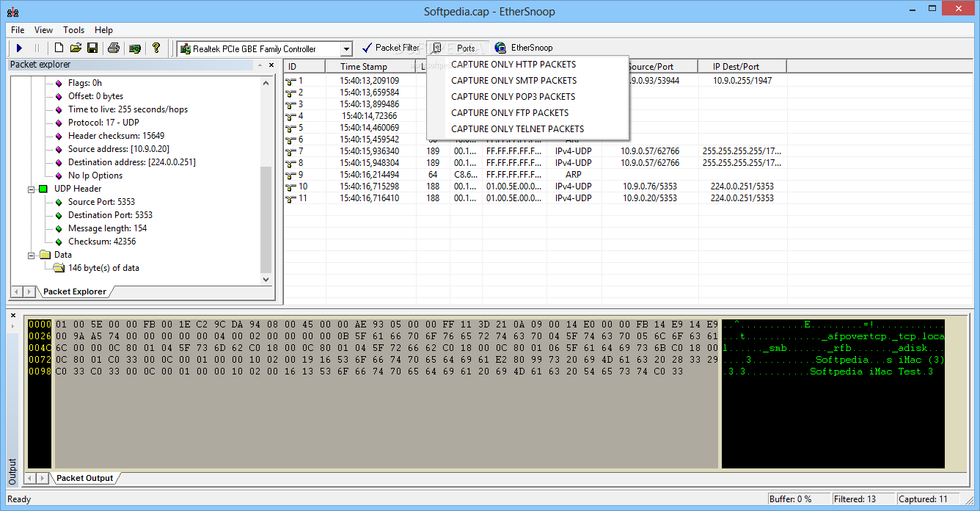Image resolution: width=980 pixels, height=511 pixels.
Task: Open a capture file with the folder icon
Action: click(x=76, y=48)
